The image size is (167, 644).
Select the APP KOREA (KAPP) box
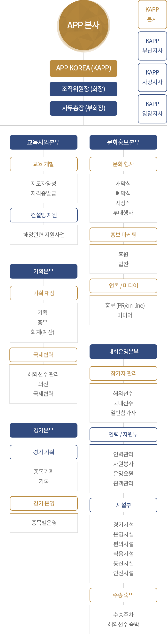(83, 68)
